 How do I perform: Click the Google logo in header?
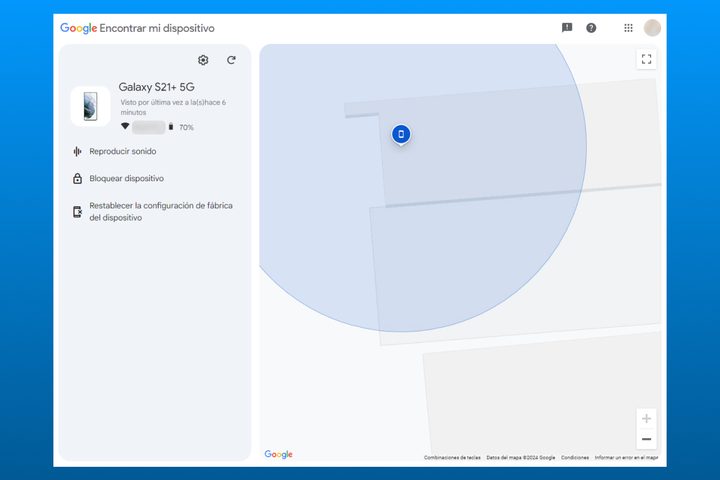point(79,28)
